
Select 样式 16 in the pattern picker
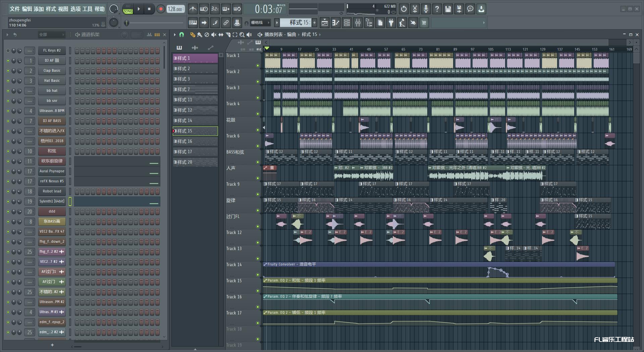pyautogui.click(x=195, y=141)
